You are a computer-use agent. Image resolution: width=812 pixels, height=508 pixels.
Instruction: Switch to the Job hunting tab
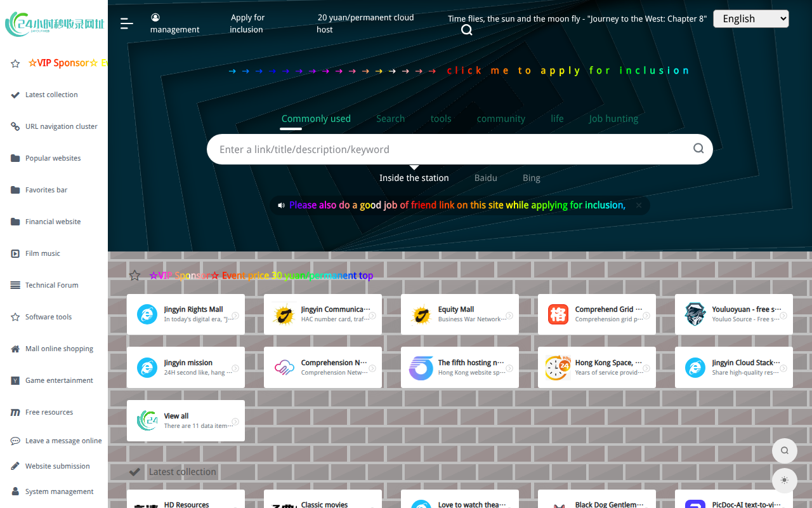tap(613, 119)
